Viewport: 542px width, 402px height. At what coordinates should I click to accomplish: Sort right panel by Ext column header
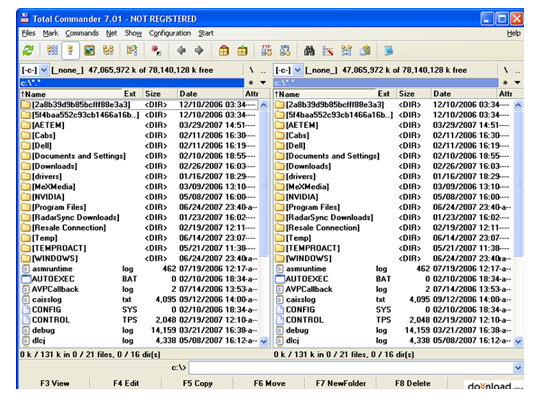(385, 94)
